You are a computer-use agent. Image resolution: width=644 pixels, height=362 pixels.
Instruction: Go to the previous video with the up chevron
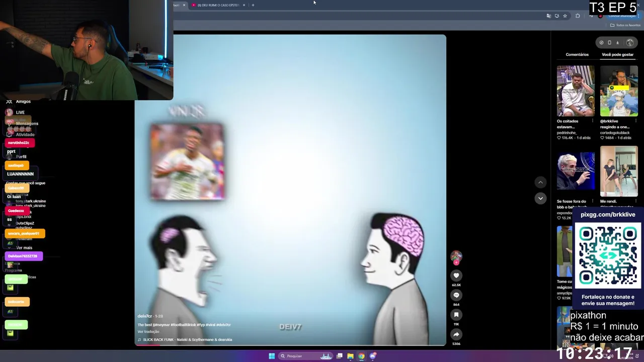click(x=540, y=183)
